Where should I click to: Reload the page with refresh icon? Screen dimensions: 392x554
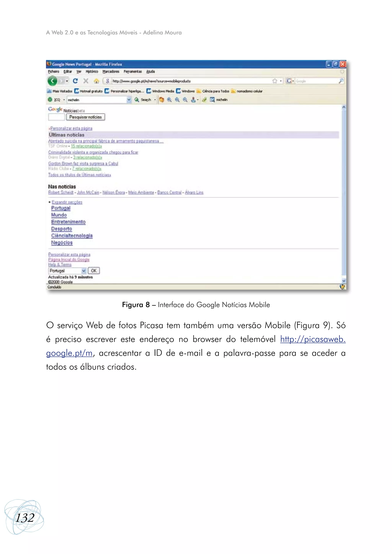pos(75,81)
